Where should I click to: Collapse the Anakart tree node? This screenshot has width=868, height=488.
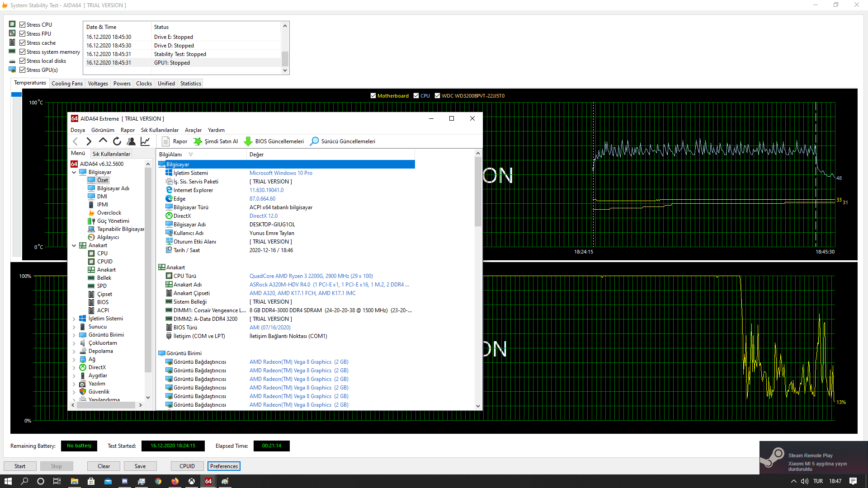[x=74, y=246]
